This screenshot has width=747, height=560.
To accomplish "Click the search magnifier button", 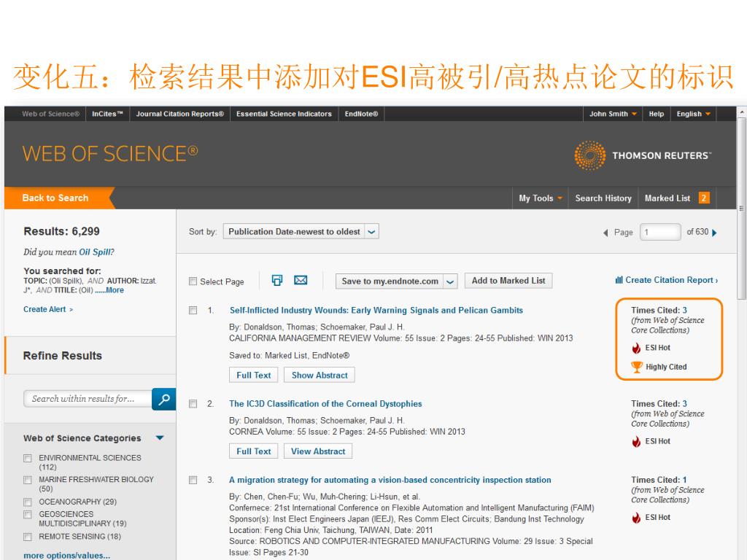I will click(163, 399).
